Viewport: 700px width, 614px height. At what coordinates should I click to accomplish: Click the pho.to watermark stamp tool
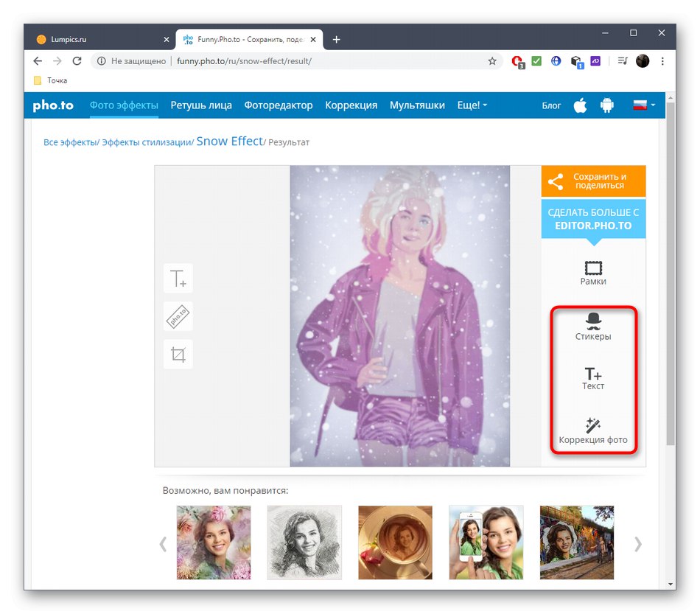[178, 316]
